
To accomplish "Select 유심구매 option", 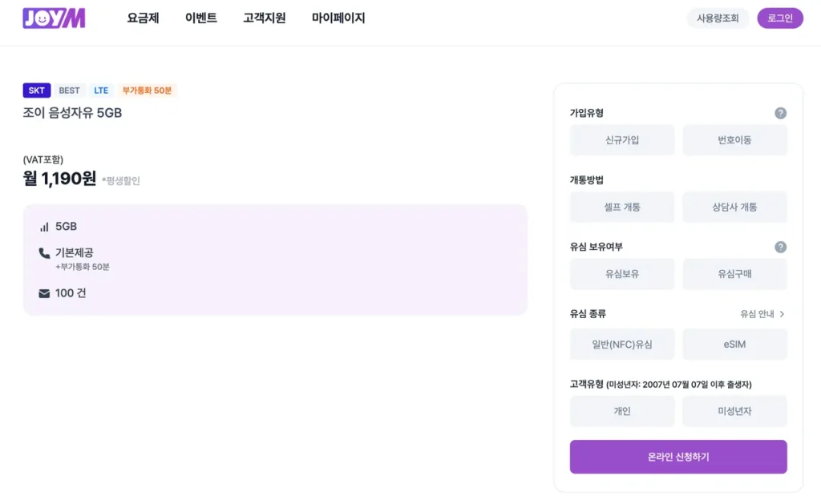I will pos(734,274).
